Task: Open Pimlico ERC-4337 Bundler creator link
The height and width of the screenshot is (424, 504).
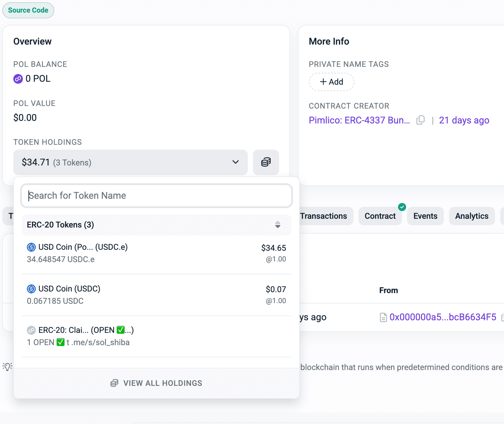Action: tap(359, 120)
